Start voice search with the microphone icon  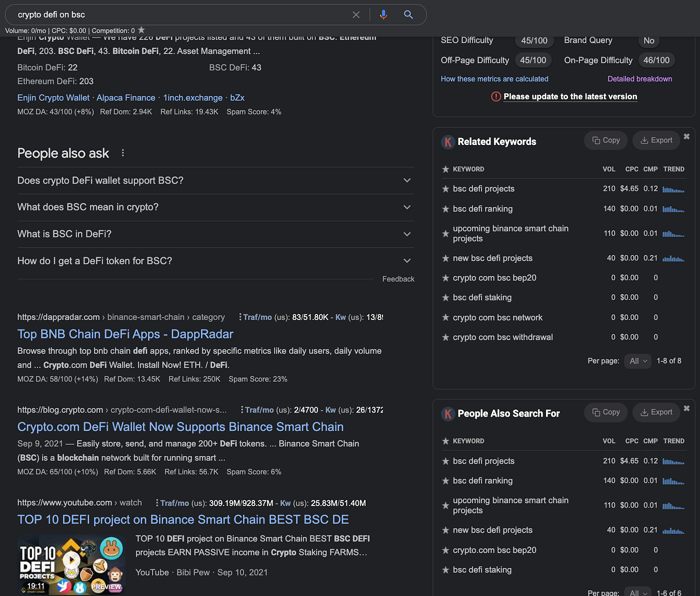(x=383, y=15)
